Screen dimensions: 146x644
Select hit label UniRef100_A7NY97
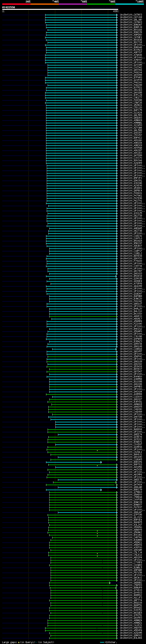tap(131, 60)
